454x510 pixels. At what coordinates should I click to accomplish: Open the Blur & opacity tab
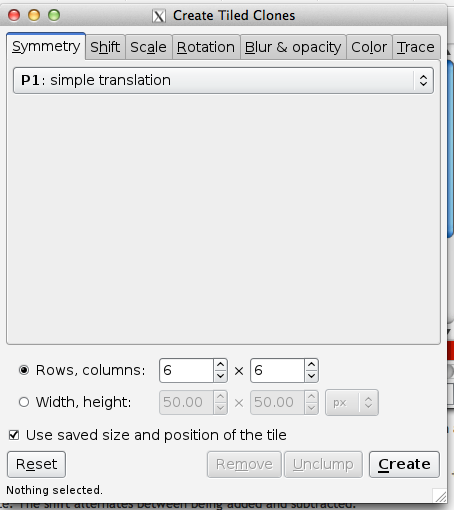point(293,47)
